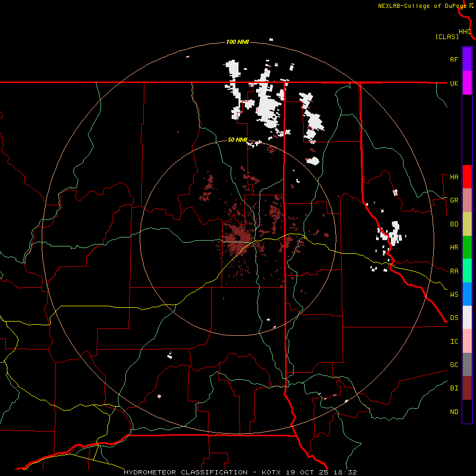Click the 50 NMI range ring label
The height and width of the screenshot is (476, 476).
pyautogui.click(x=237, y=140)
